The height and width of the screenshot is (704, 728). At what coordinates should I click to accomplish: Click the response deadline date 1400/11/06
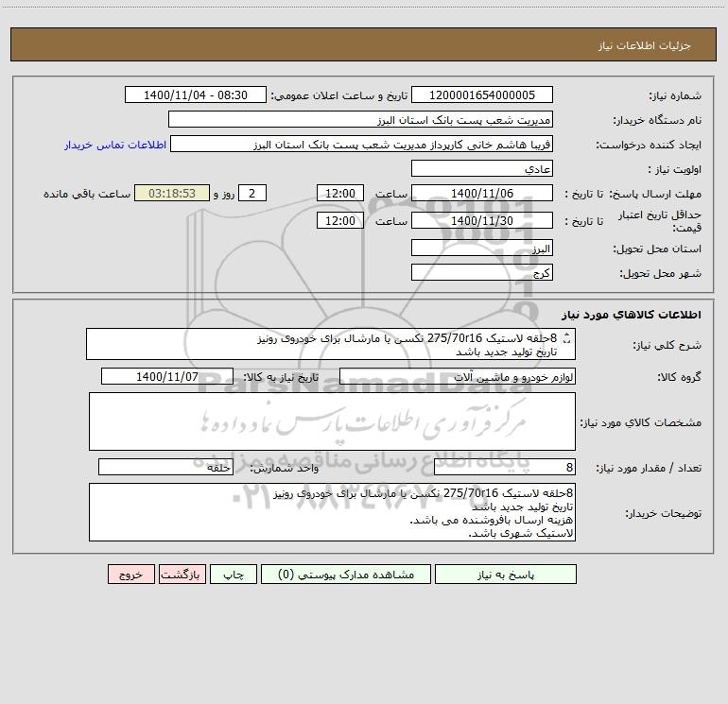tap(482, 193)
